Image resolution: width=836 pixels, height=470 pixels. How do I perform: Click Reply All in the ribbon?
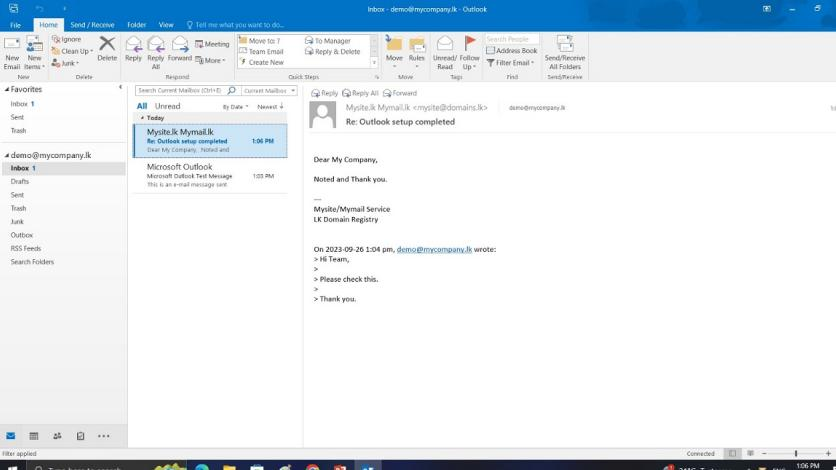pos(156,53)
